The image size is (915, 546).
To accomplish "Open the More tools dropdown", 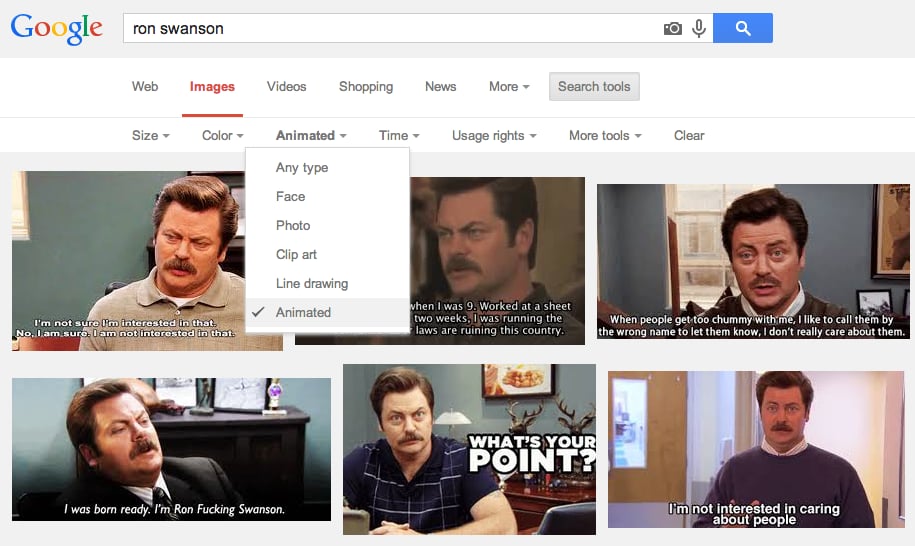I will coord(605,135).
